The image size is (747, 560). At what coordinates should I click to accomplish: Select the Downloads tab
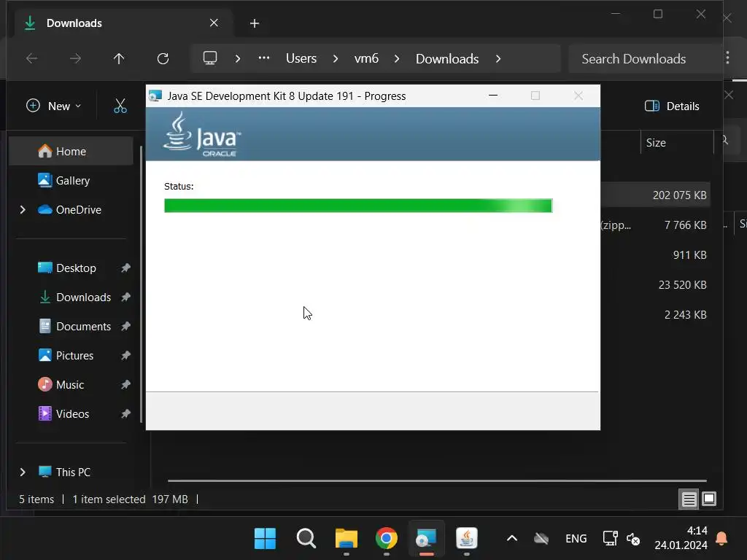[124, 23]
